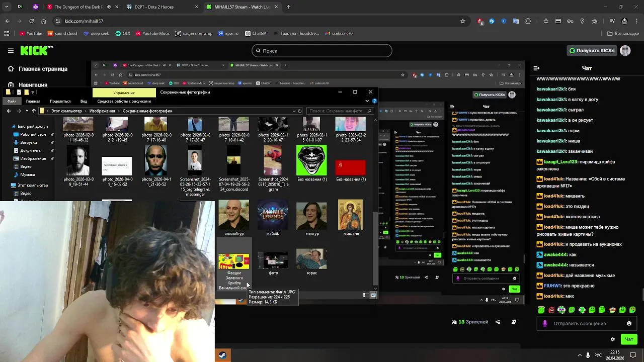Open the Kick hamburger sidebar menu
This screenshot has height=362, width=644.
pyautogui.click(x=11, y=51)
